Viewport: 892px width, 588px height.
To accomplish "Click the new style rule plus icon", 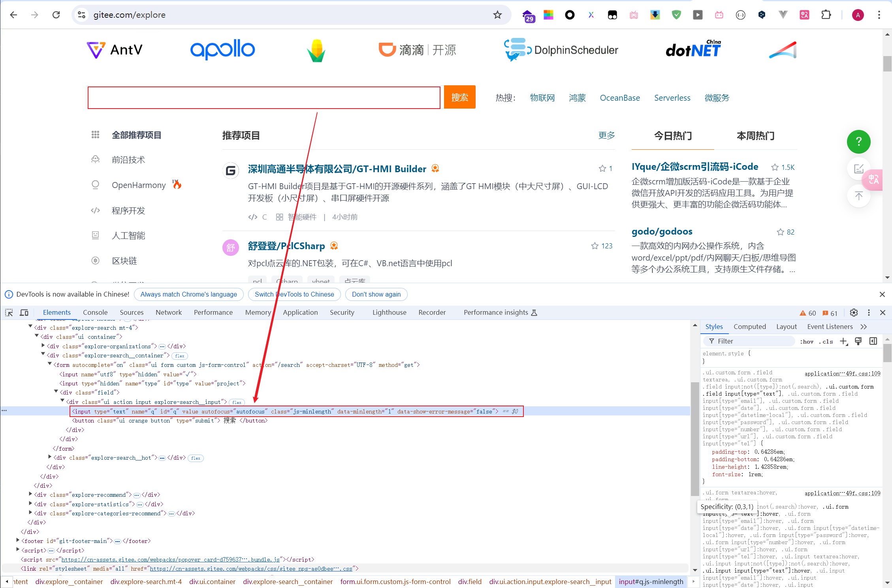I will 843,342.
